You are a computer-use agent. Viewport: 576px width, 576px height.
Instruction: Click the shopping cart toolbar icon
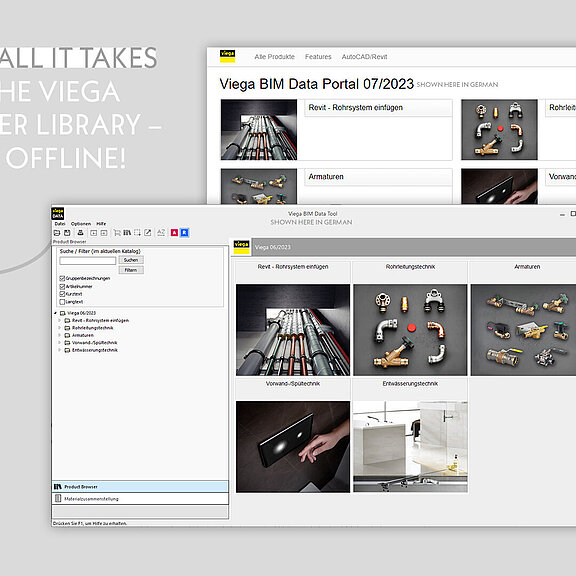[x=117, y=233]
